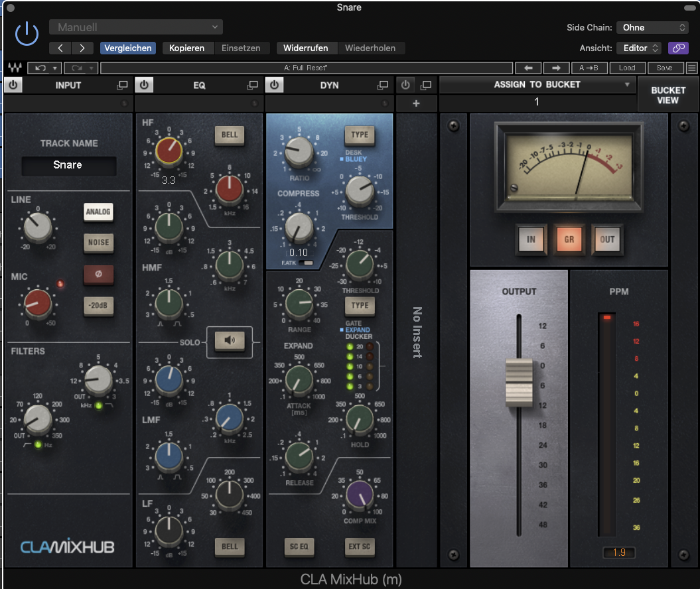Click the BUCKET VIEW button
This screenshot has height=589, width=700.
pyautogui.click(x=667, y=94)
